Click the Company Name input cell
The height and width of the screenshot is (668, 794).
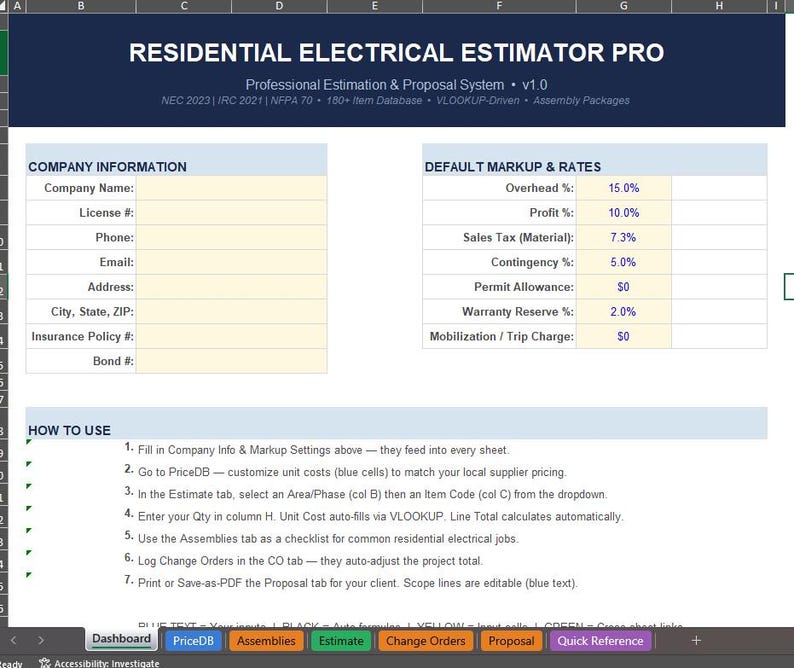(x=231, y=188)
